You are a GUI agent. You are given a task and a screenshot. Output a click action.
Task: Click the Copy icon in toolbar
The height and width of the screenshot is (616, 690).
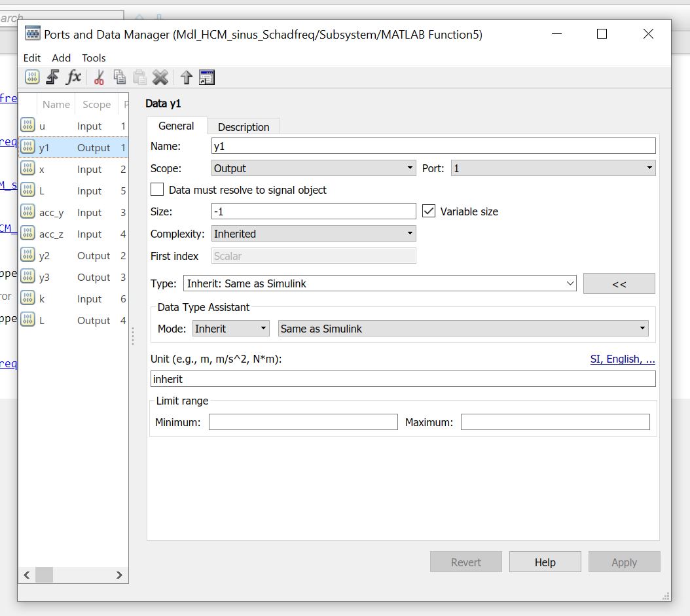pos(119,77)
